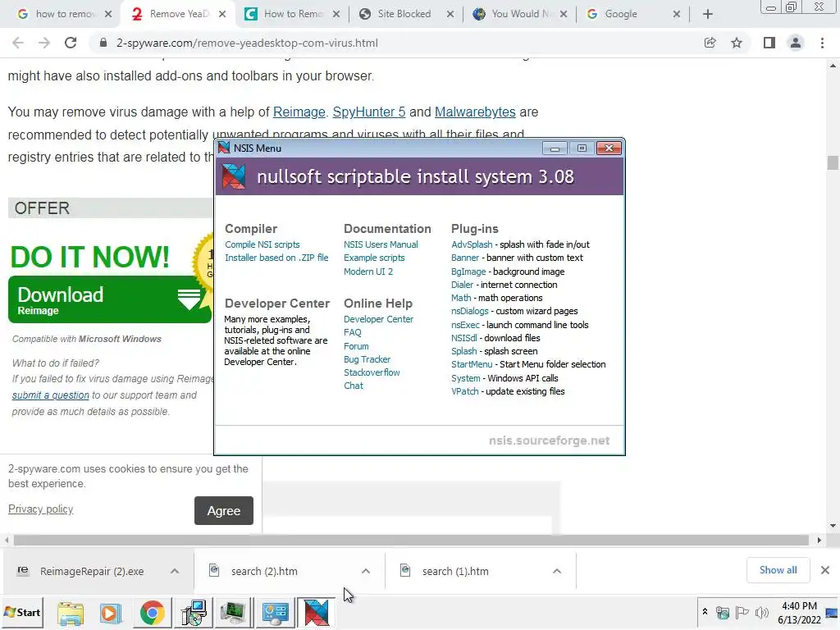The height and width of the screenshot is (630, 840).
Task: Open Chrome three-dot menu
Action: coord(822,43)
